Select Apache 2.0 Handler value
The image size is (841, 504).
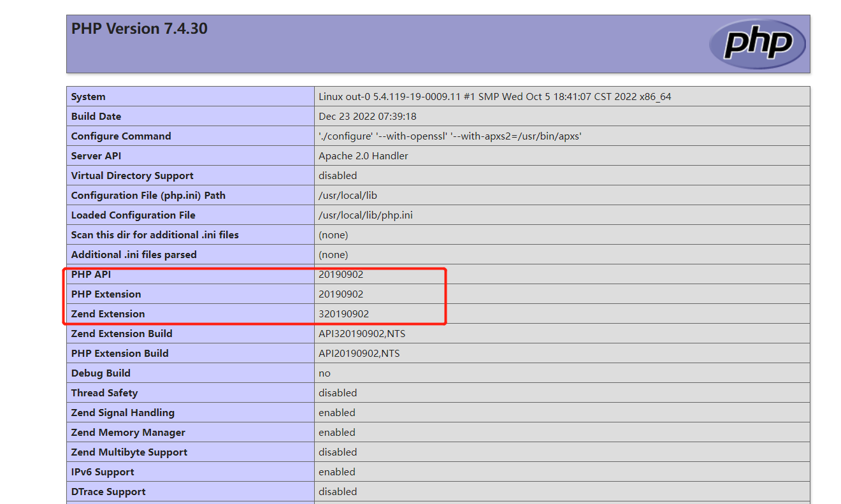pyautogui.click(x=364, y=156)
